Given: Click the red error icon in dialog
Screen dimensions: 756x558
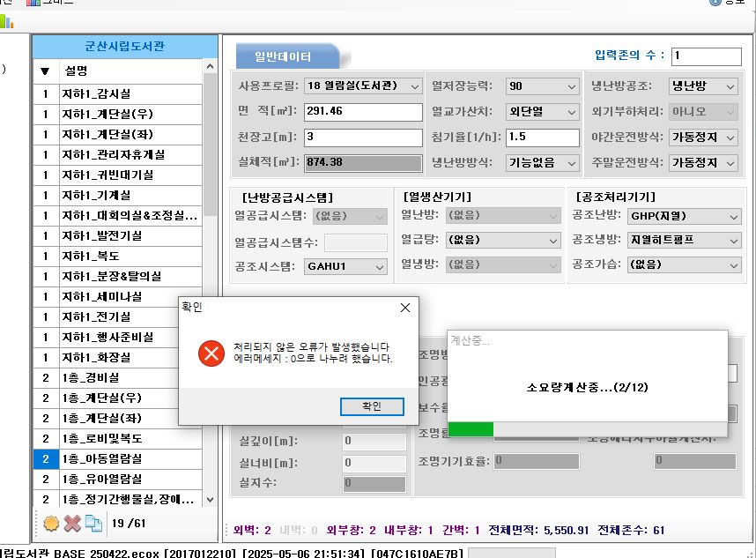Looking at the screenshot, I should pos(211,353).
